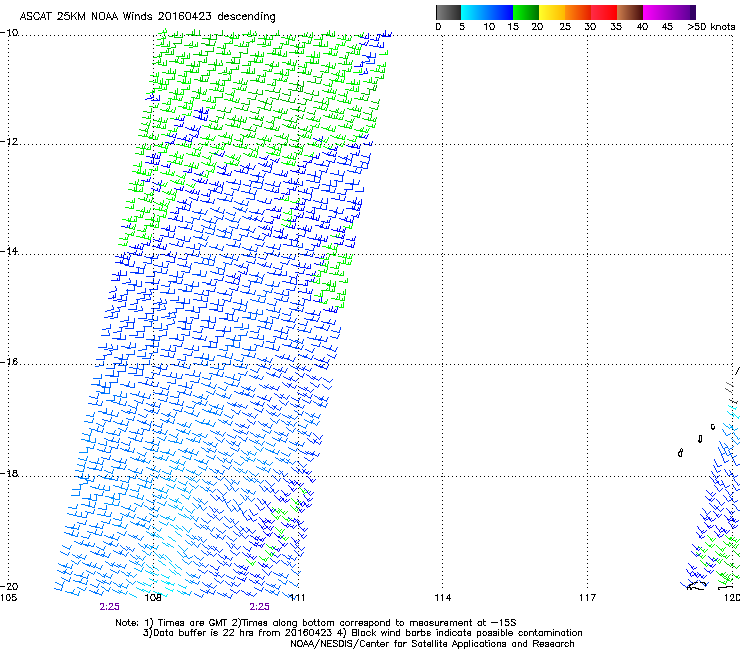Click the "ASCAT 25KM NOAA Winds 20160423 descending" title

pos(147,16)
